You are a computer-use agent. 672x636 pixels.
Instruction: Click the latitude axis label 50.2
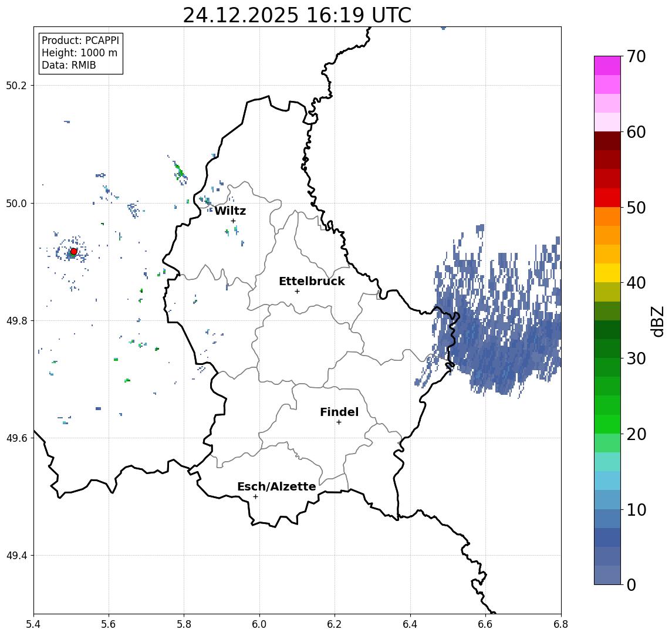(x=16, y=85)
